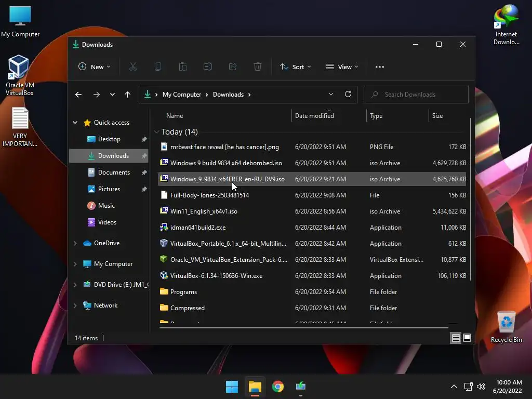
Task: Select the VERY IMPORTAN... text file icon
Action: 20,127
